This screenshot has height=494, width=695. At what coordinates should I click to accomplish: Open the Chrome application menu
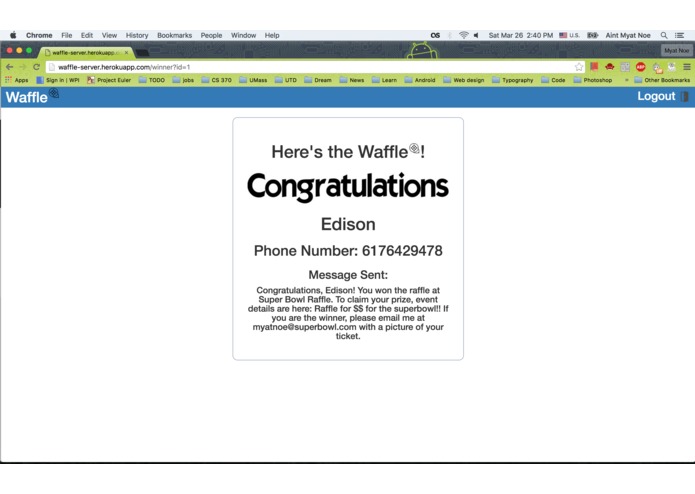tap(39, 35)
